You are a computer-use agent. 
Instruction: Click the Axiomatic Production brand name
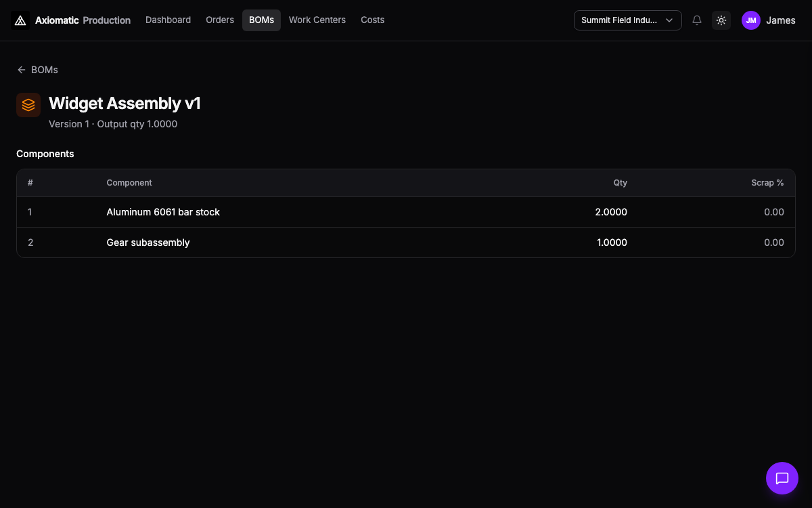pyautogui.click(x=83, y=20)
